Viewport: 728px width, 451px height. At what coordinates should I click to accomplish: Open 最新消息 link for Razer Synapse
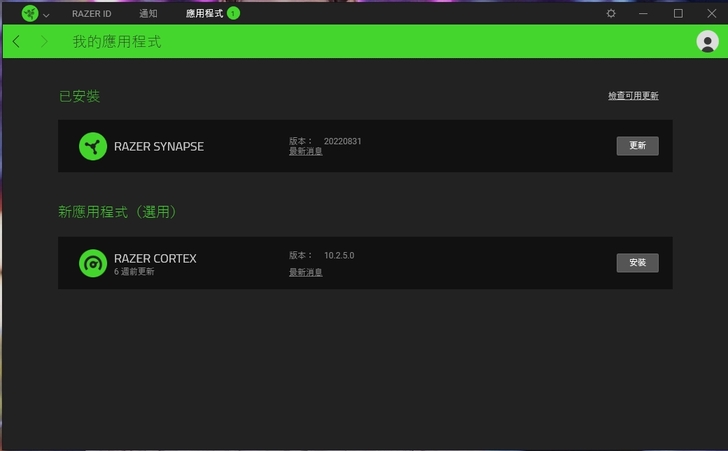(x=306, y=151)
